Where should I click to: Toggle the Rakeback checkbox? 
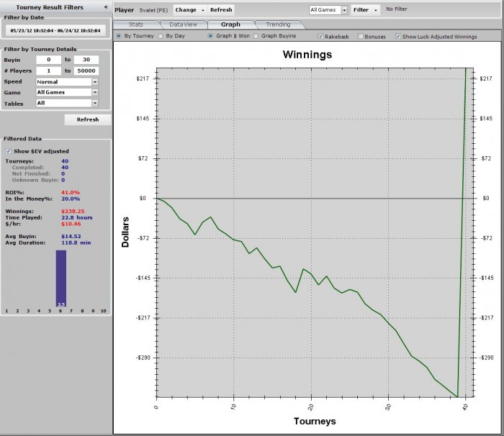(x=320, y=36)
